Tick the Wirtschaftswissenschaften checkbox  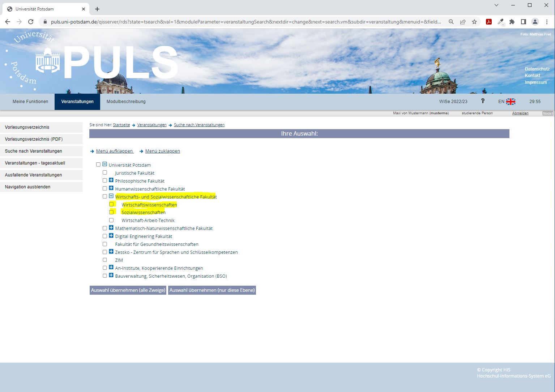pyautogui.click(x=111, y=204)
